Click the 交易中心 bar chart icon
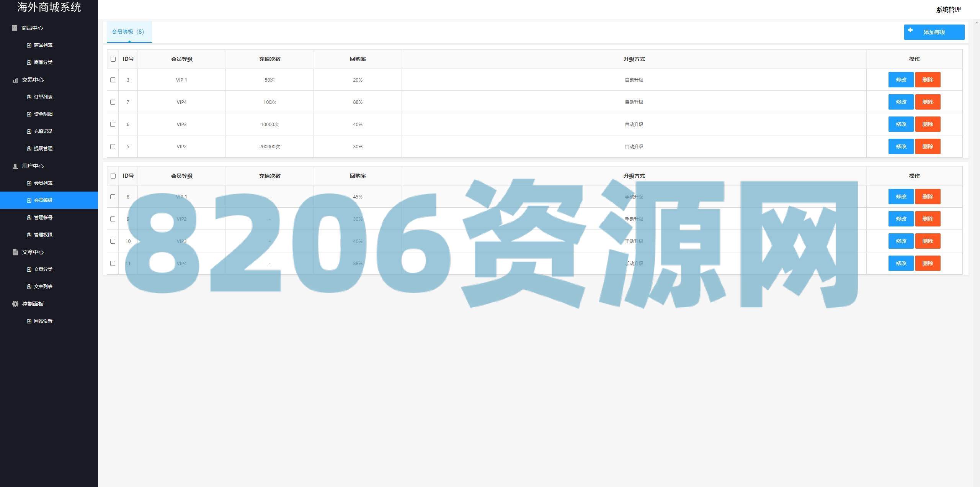 tap(15, 80)
